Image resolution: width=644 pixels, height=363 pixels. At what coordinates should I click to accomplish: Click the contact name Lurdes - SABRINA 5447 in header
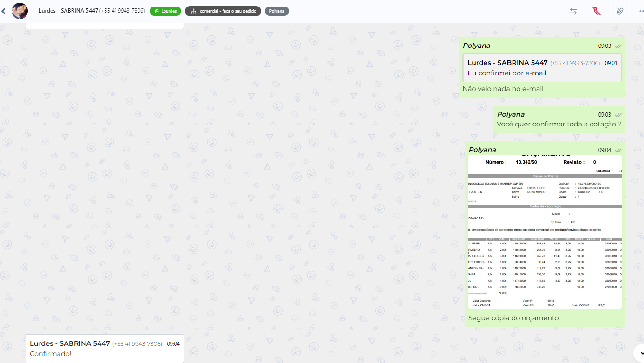point(68,11)
